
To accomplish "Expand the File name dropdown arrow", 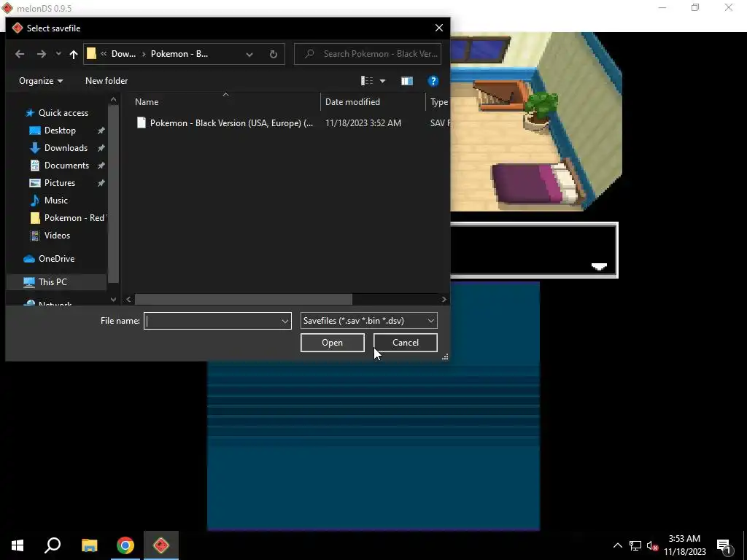I will coord(285,322).
